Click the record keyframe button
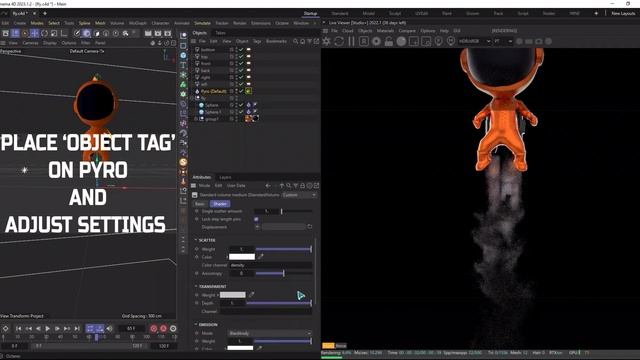The image size is (640, 360). click(153, 328)
